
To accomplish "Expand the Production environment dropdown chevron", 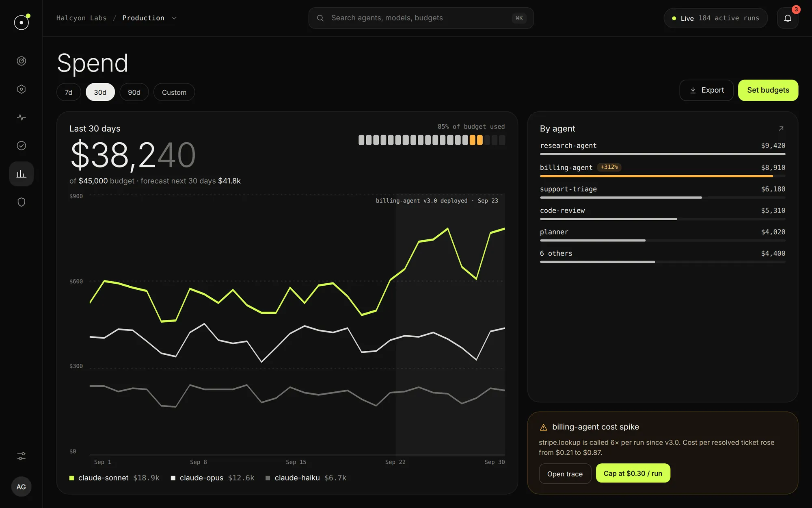I will [x=174, y=18].
